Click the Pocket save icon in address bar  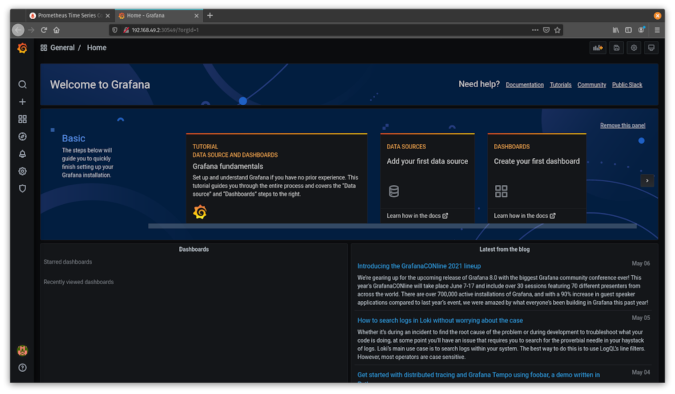546,30
